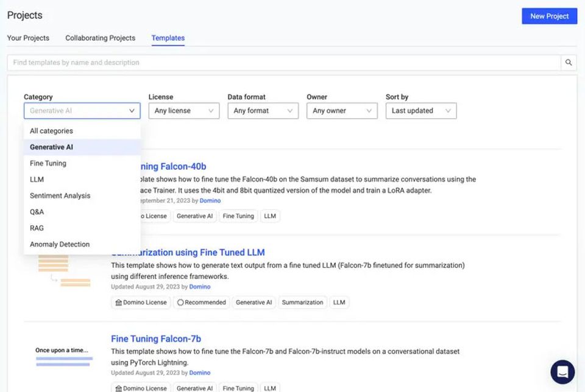
Task: Select Generative AI category option
Action: click(82, 147)
